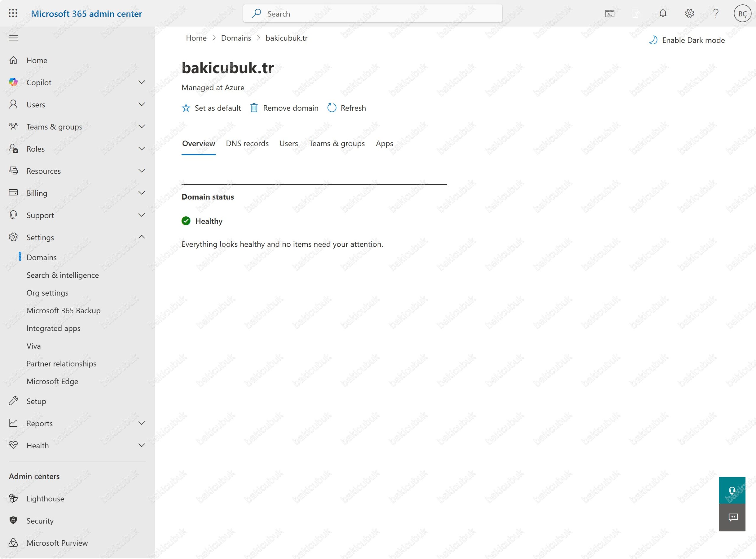This screenshot has width=756, height=559.
Task: Enable Dark mode toggle
Action: click(687, 40)
